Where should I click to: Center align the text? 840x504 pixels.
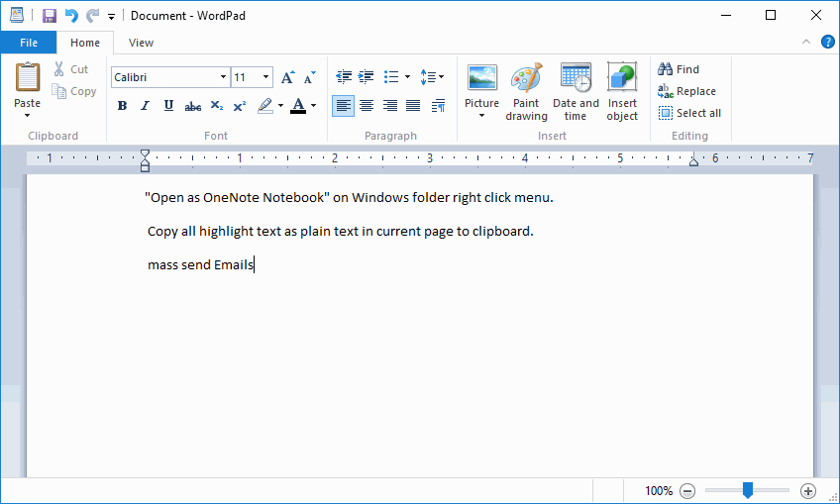click(x=367, y=106)
